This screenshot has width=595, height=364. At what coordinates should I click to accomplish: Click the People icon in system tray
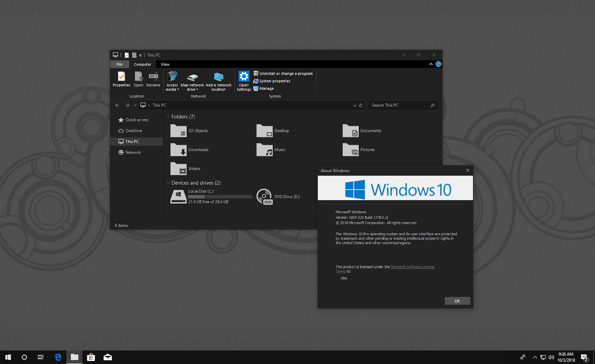tap(523, 357)
